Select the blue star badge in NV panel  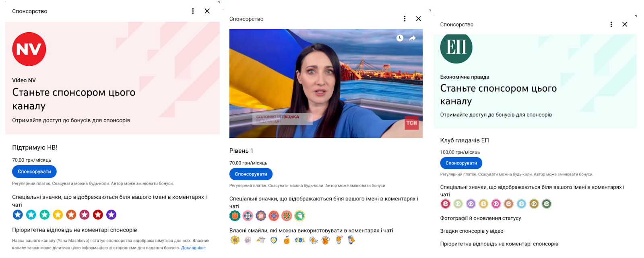tap(18, 215)
